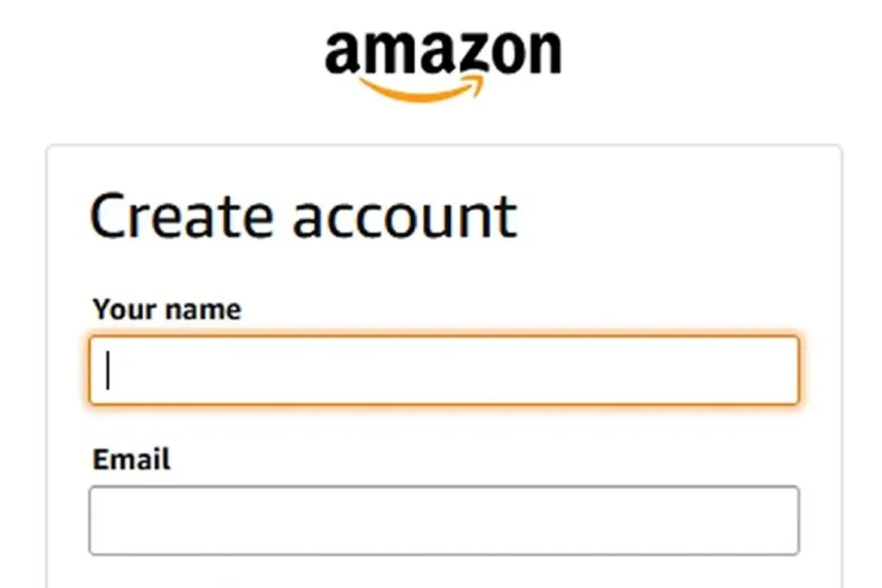882x588 pixels.
Task: Click the text cursor in the name field
Action: point(109,371)
